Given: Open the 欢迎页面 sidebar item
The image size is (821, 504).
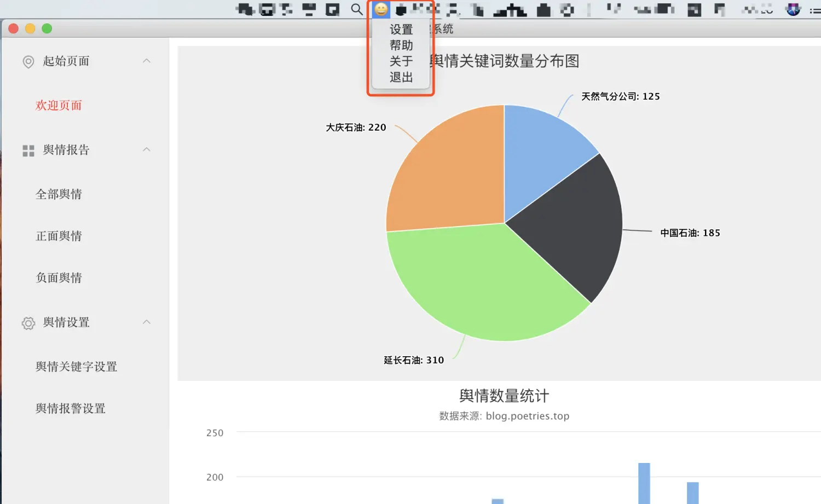Looking at the screenshot, I should tap(59, 105).
